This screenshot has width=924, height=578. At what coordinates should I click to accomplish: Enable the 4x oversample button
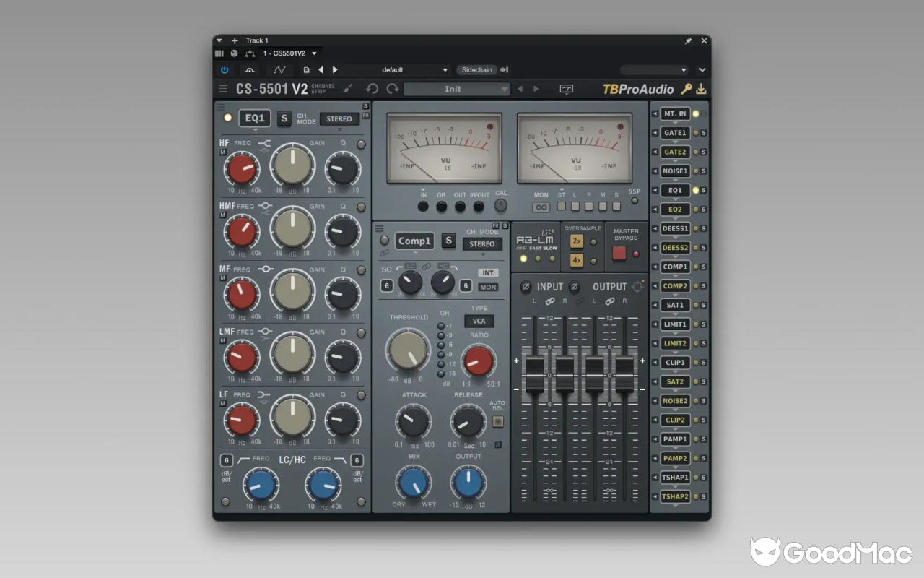pos(577,260)
